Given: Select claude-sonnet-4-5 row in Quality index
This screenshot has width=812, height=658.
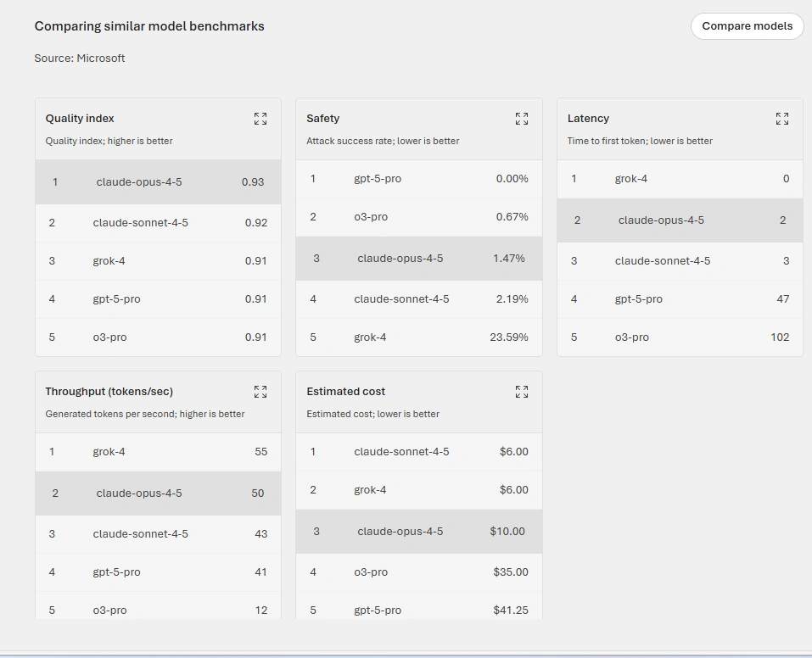Looking at the screenshot, I should [x=158, y=223].
